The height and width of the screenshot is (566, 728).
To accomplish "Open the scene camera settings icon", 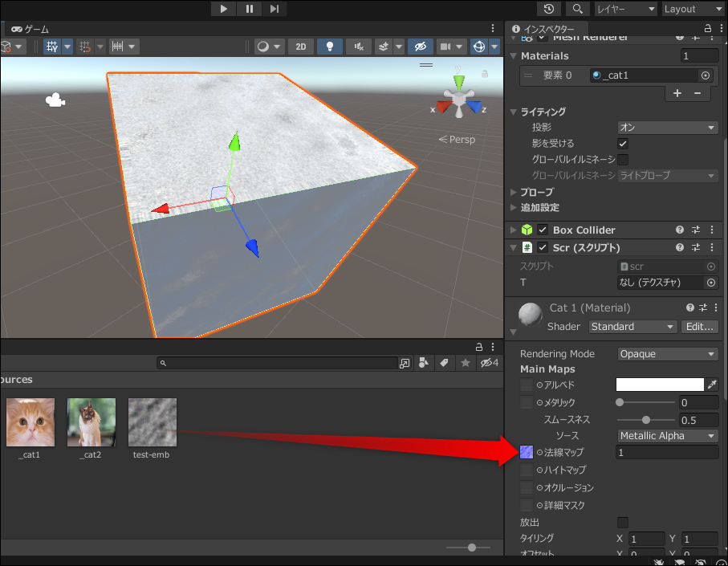I will point(445,47).
